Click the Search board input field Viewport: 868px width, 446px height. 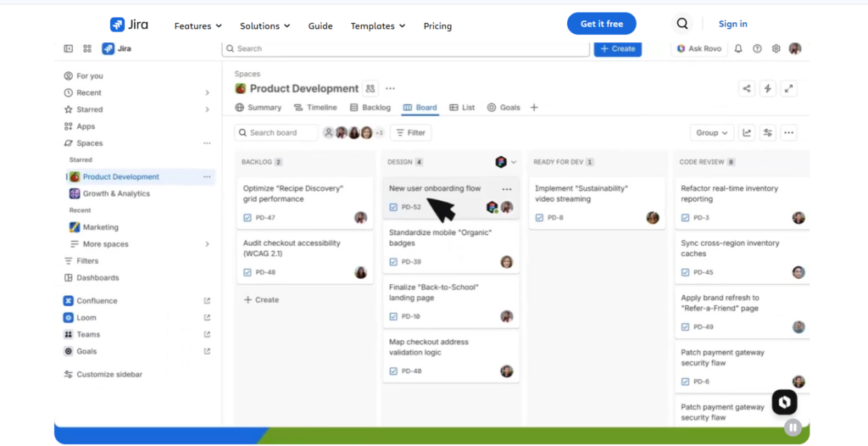276,133
